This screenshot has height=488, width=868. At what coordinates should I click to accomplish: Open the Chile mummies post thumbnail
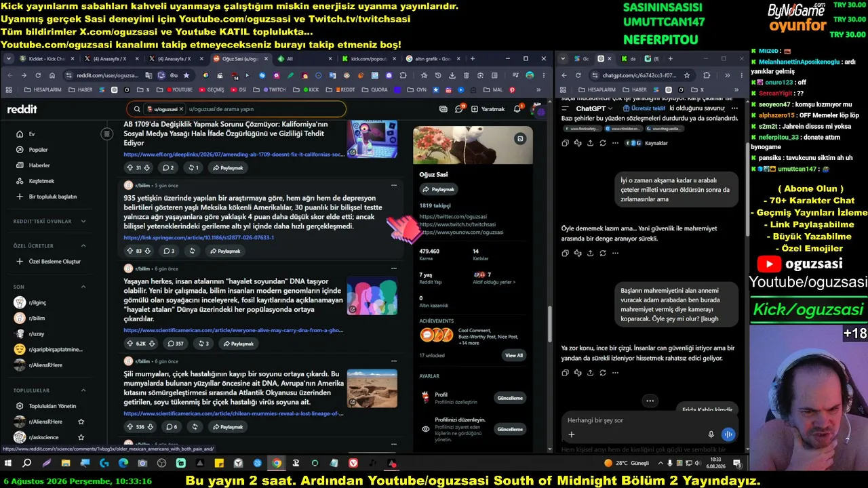pos(372,388)
